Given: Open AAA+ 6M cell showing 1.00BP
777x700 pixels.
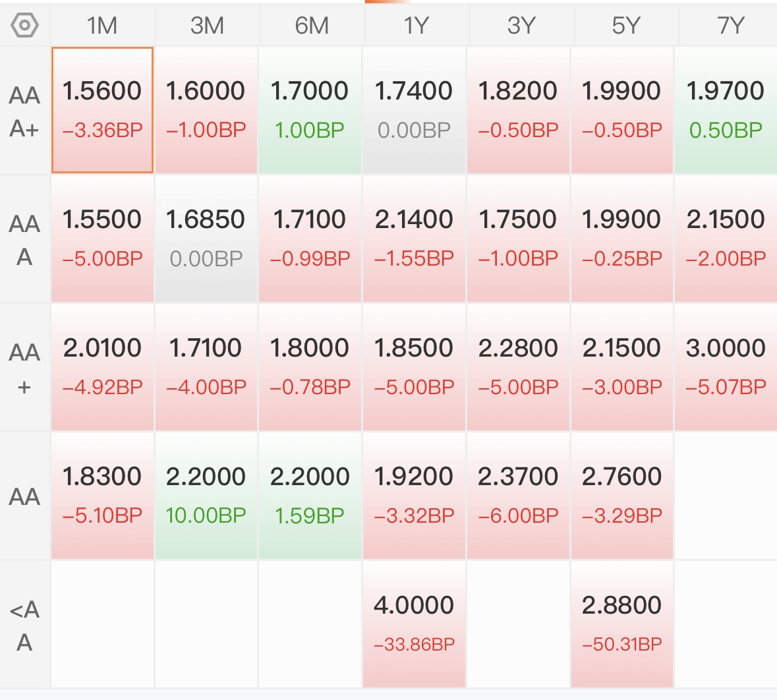Looking at the screenshot, I should coord(310,110).
